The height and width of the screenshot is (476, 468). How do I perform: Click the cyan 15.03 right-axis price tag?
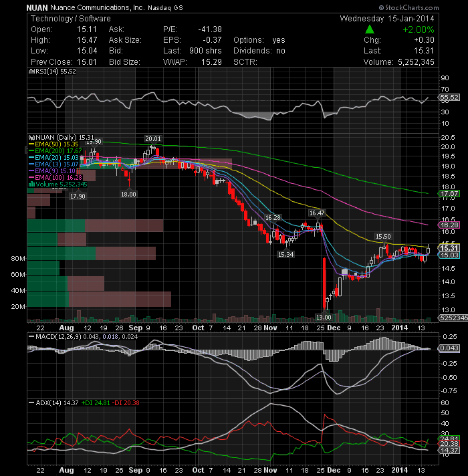[449, 255]
